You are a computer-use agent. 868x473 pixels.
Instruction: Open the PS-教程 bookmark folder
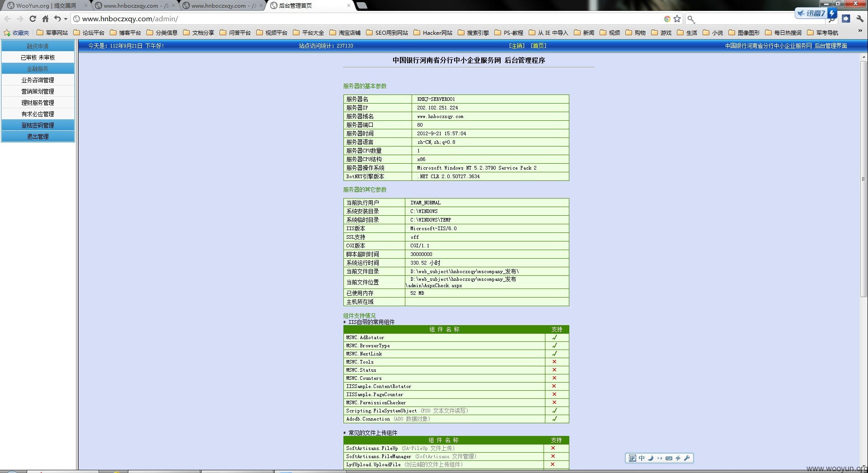(509, 33)
